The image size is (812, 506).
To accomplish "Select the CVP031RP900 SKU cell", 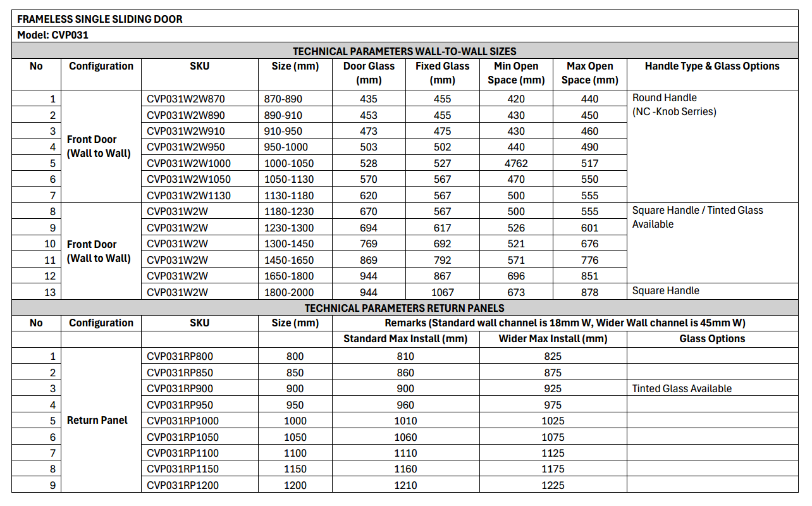I will pyautogui.click(x=199, y=388).
